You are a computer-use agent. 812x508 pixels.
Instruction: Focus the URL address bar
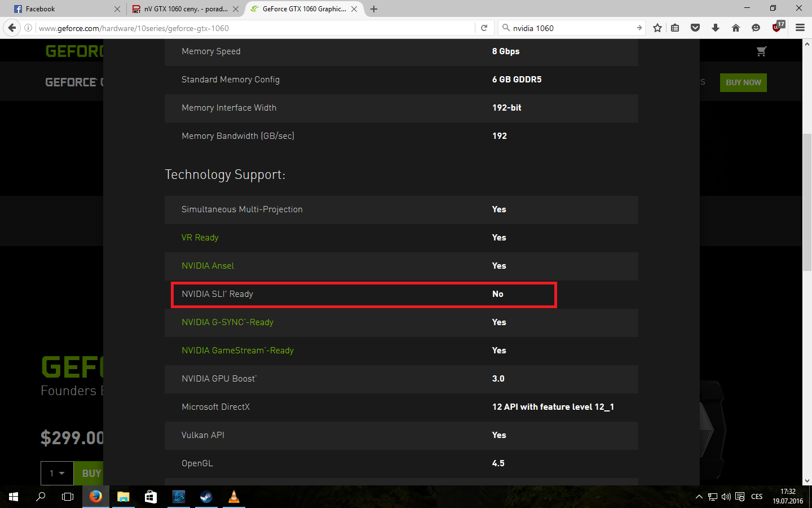point(256,28)
